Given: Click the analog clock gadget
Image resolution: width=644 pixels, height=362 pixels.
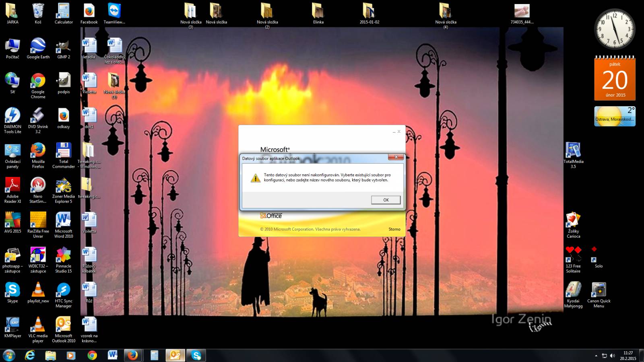Looking at the screenshot, I should pos(615,29).
